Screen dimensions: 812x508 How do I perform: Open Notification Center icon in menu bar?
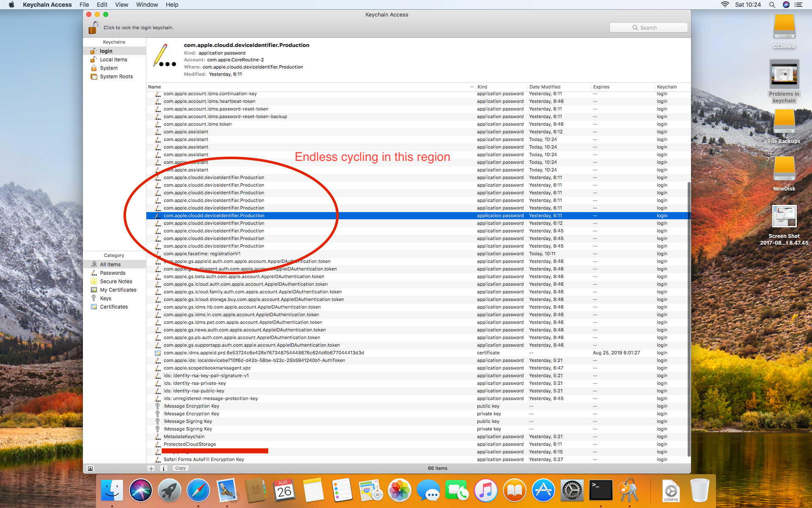click(798, 5)
